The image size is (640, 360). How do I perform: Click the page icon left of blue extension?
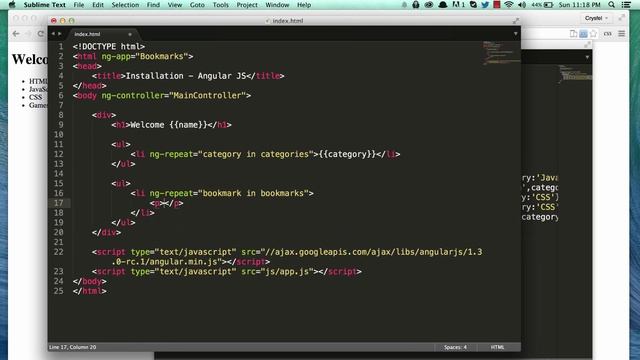point(573,34)
